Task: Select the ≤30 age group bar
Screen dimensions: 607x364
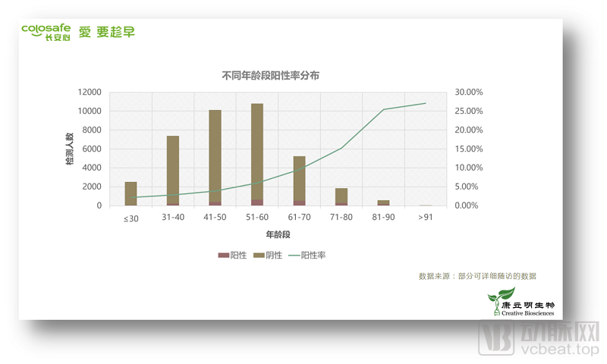Action: (x=131, y=193)
